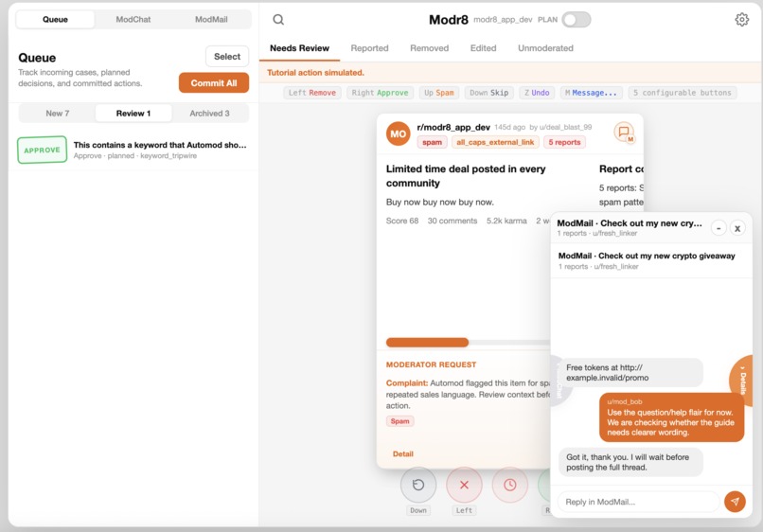Viewport: 763px width, 532px height.
Task: Click the M Message shortcut button
Action: pos(591,93)
